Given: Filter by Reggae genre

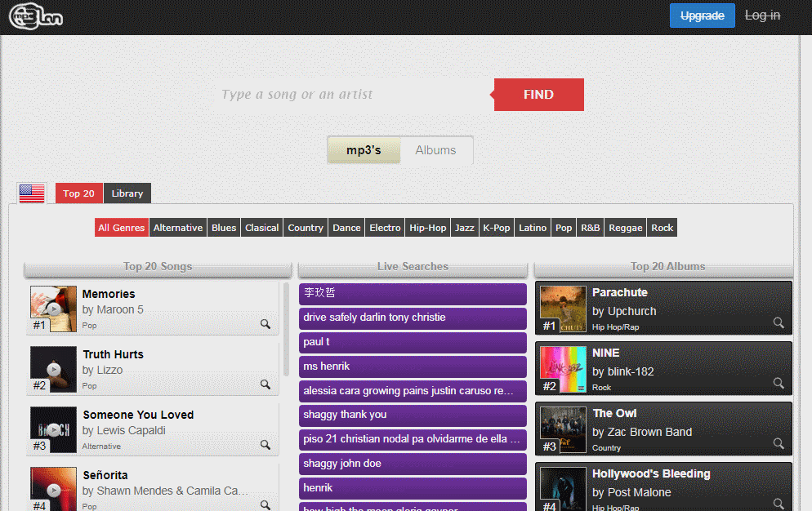Looking at the screenshot, I should 626,228.
